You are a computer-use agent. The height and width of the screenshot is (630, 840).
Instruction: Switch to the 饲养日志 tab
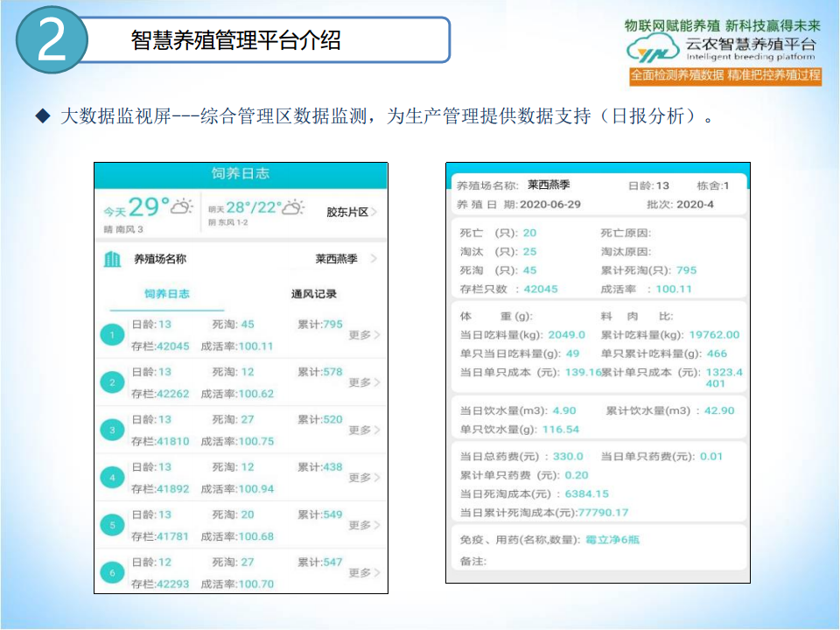click(167, 294)
